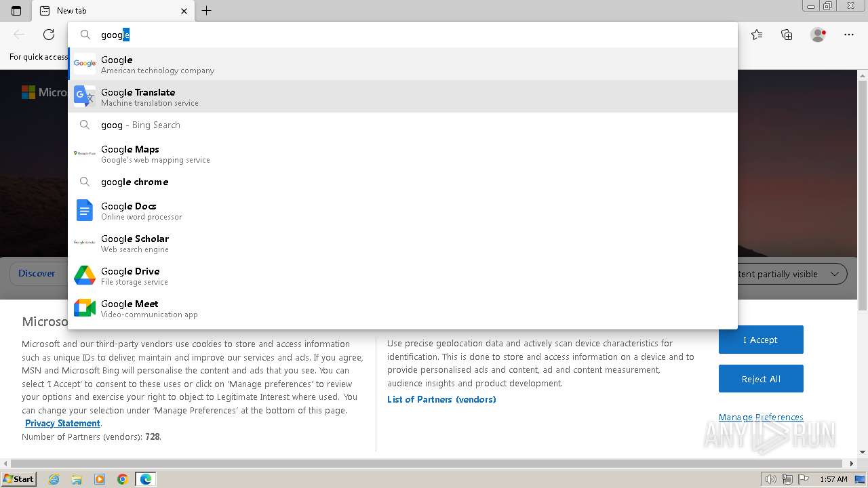Click the browser refresh button

tap(49, 35)
